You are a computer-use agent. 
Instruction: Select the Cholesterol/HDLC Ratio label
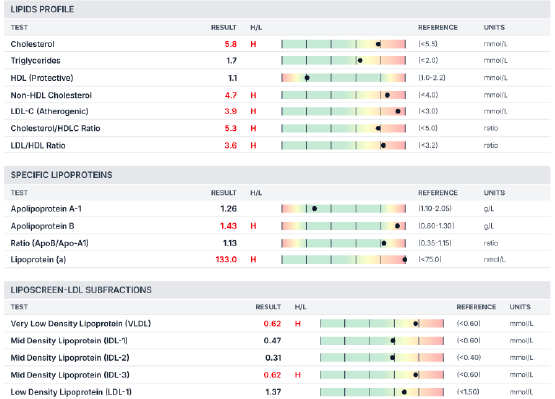tap(55, 128)
